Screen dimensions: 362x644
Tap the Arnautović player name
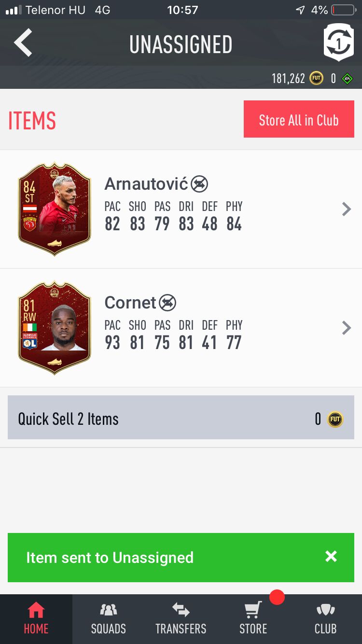146,184
